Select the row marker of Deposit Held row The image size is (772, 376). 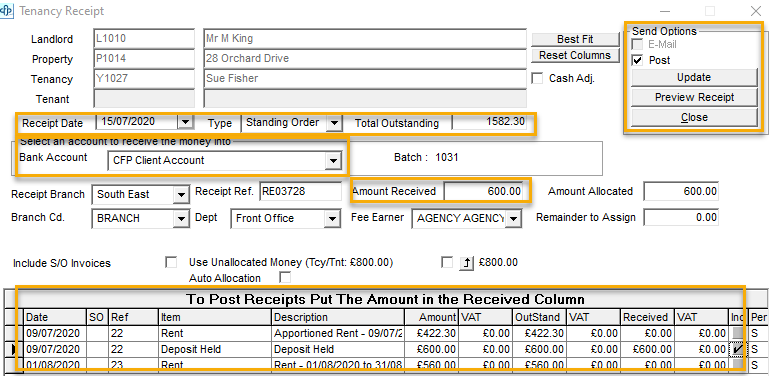14,349
